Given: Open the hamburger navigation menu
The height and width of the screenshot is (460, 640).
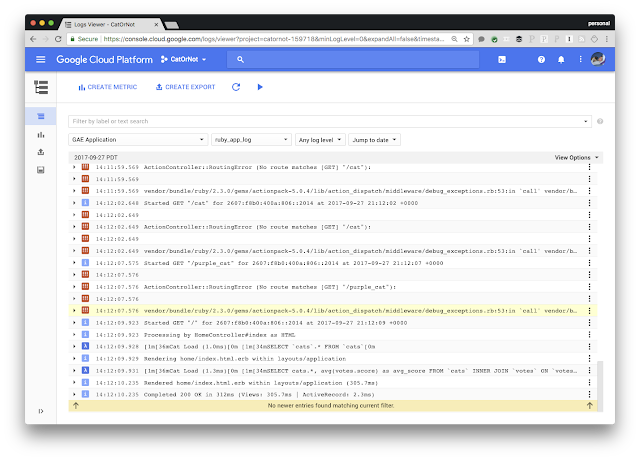Looking at the screenshot, I should (x=40, y=60).
